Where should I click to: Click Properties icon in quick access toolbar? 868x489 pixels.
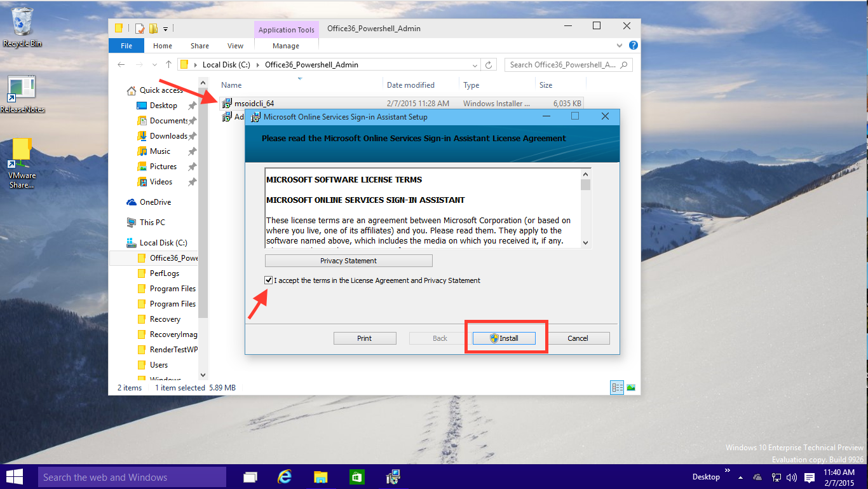(139, 28)
